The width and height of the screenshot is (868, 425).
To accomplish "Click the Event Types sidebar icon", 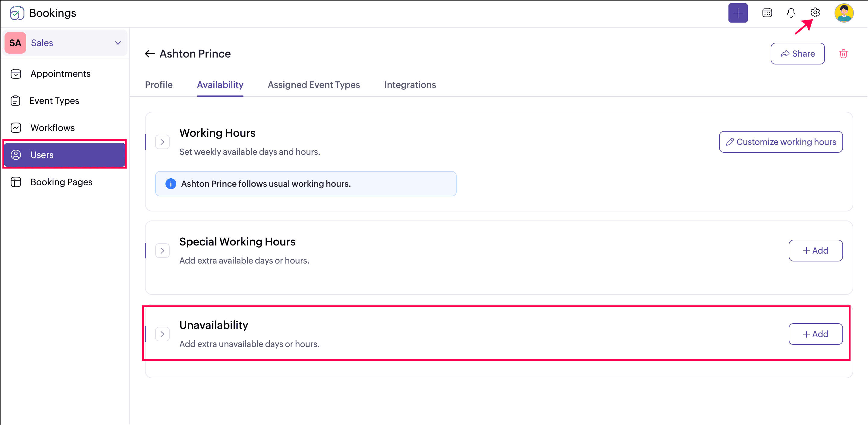I will click(x=15, y=101).
